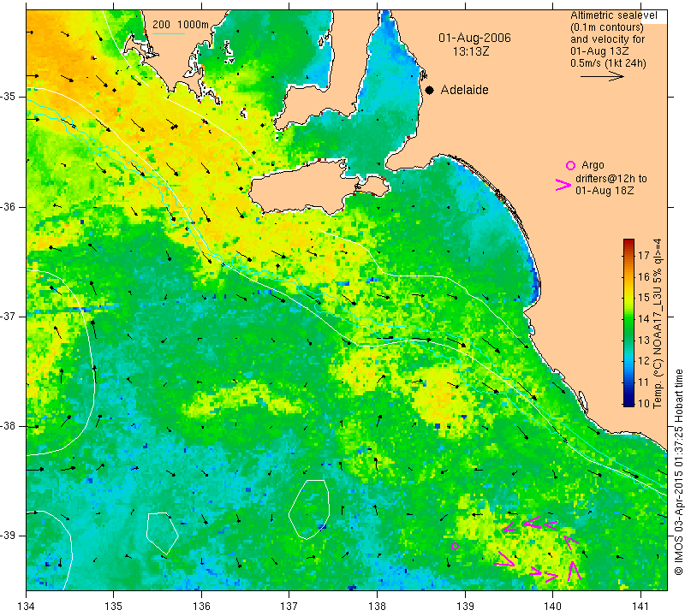Screen dimensions: 685x616
Task: Click the longitude axis label 137
Action: (289, 606)
